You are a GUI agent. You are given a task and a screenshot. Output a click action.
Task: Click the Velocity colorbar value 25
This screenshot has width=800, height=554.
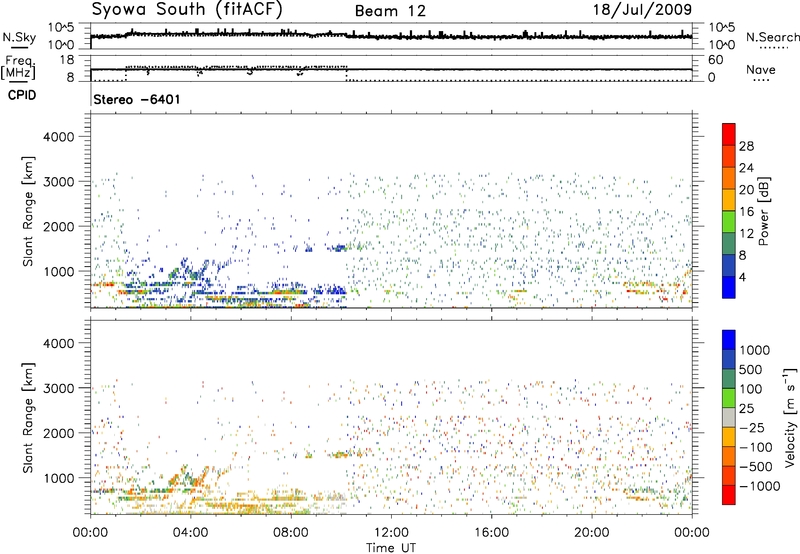pos(747,409)
